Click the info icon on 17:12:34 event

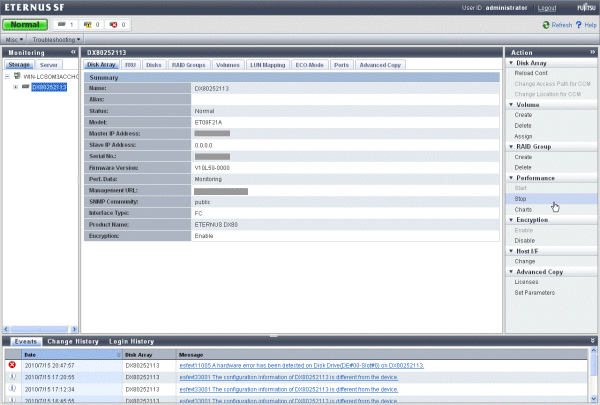pos(12,389)
